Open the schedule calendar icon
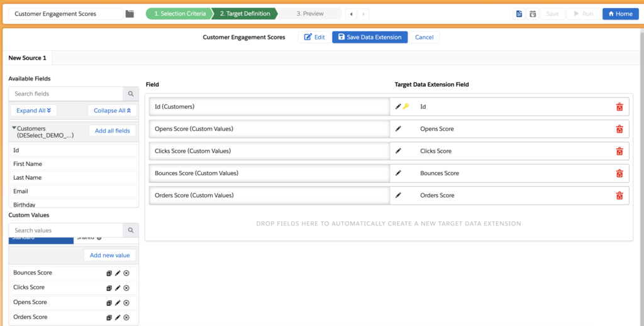Screen dimensions: 644x326 pos(533,14)
